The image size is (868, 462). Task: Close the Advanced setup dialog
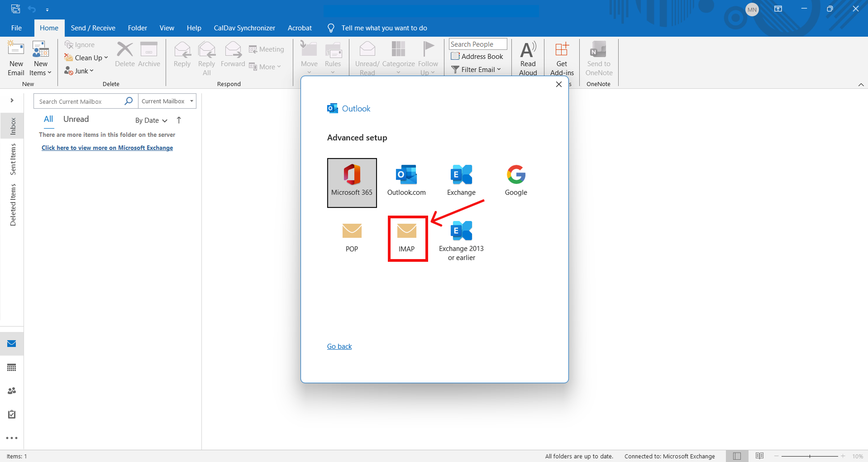[559, 84]
